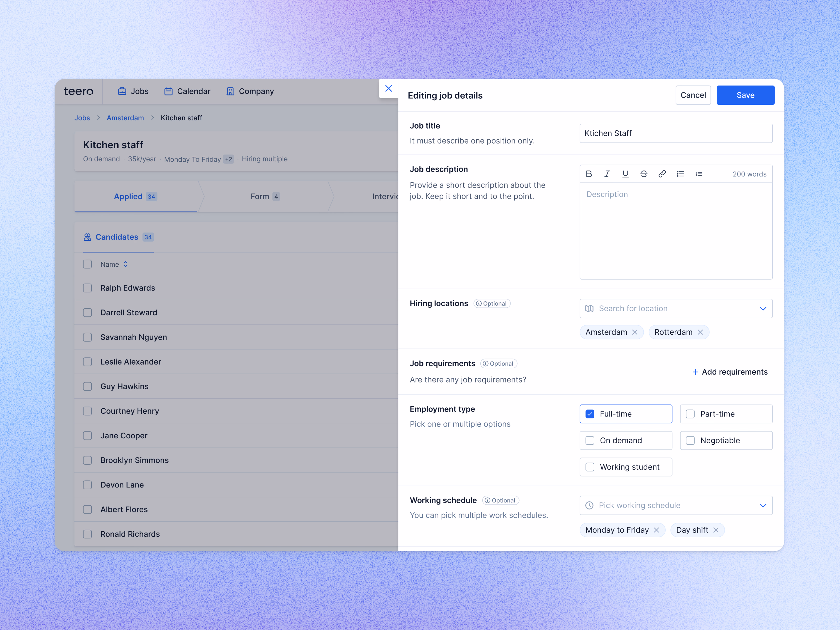Image resolution: width=840 pixels, height=630 pixels.
Task: Remove the Amsterdam location tag
Action: [634, 332]
